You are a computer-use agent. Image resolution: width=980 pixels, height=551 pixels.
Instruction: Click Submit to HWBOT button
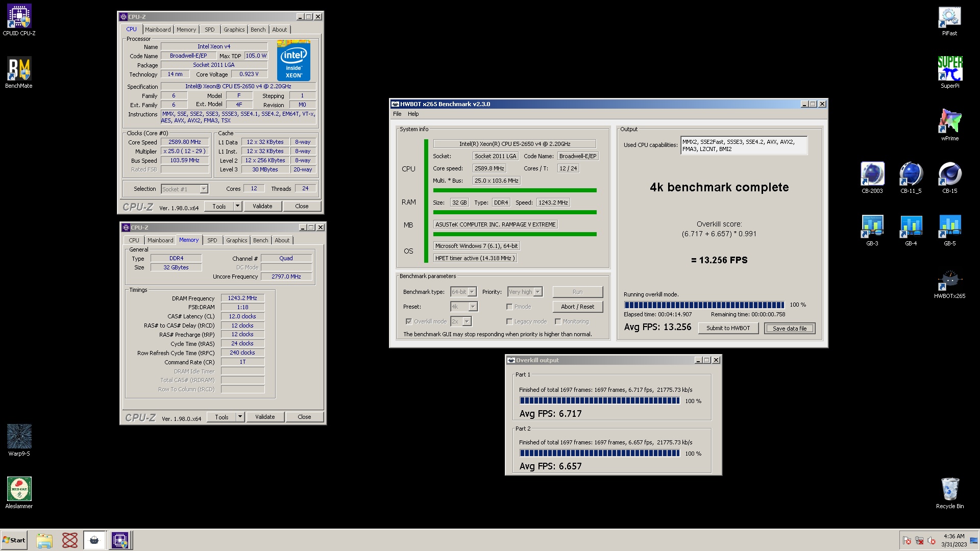click(x=728, y=328)
